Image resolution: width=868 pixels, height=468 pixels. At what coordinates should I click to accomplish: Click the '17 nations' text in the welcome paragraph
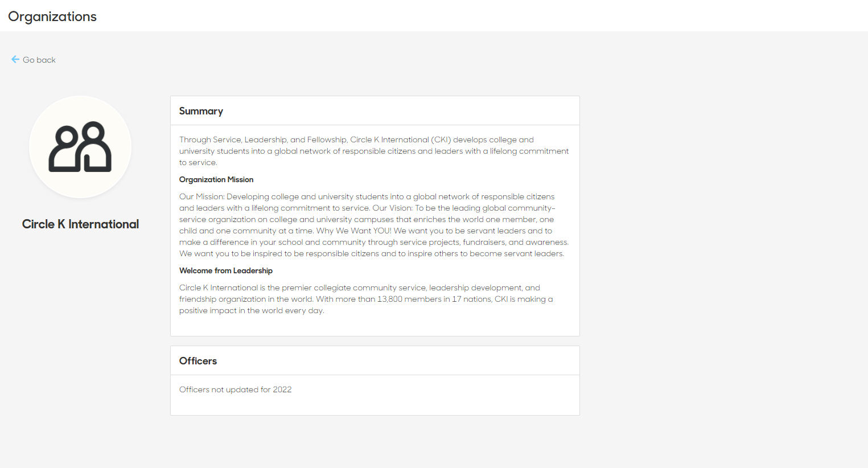click(472, 299)
